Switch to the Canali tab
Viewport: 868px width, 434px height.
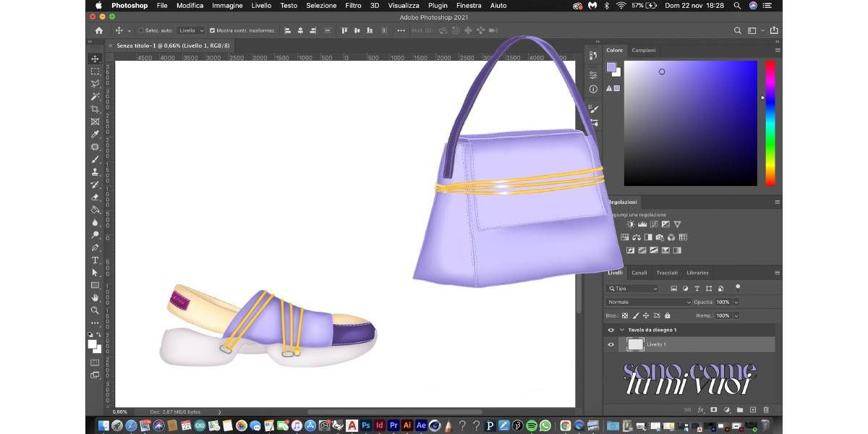pyautogui.click(x=639, y=273)
